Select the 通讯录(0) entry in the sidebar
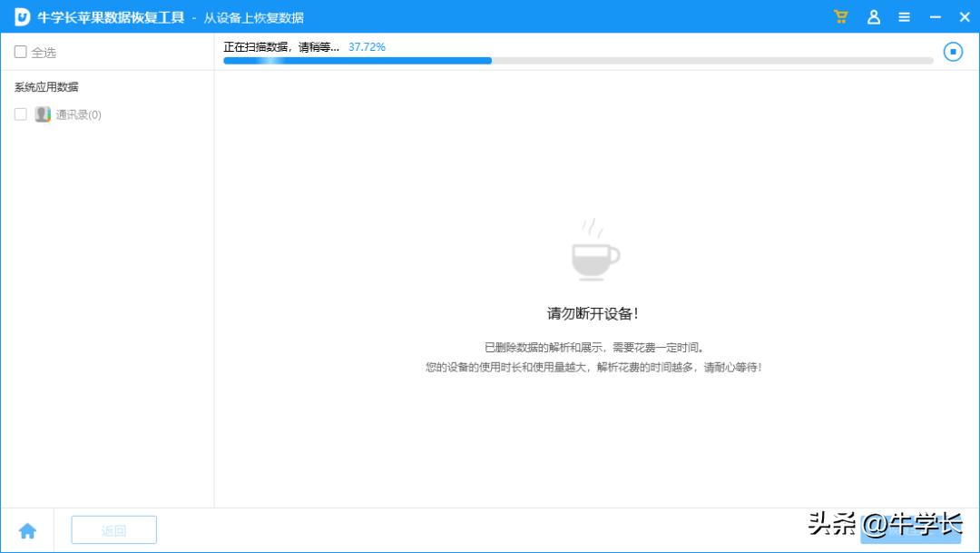Image resolution: width=980 pixels, height=553 pixels. (x=77, y=114)
